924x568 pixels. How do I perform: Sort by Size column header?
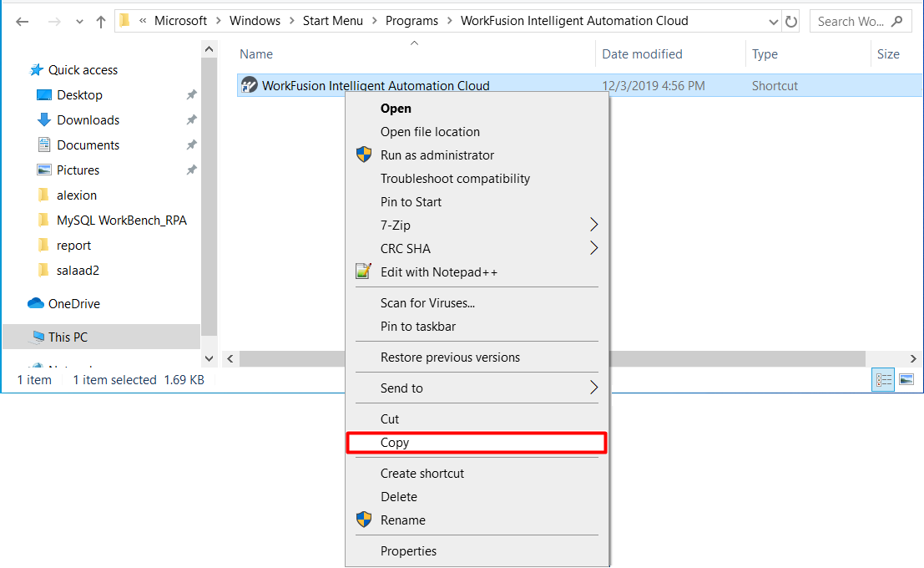[888, 54]
